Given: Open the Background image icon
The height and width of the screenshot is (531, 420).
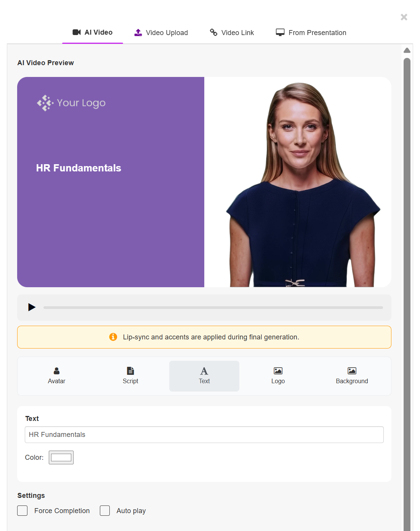Looking at the screenshot, I should pyautogui.click(x=352, y=371).
